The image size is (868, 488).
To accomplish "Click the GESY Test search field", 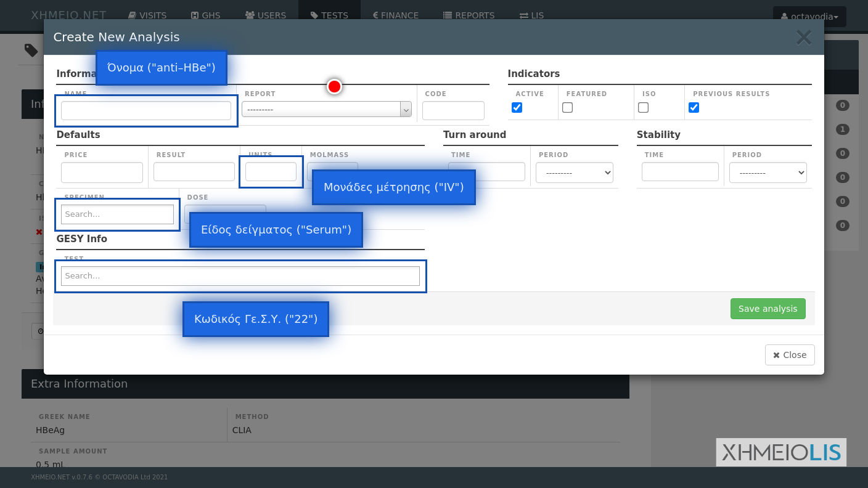I will point(240,276).
